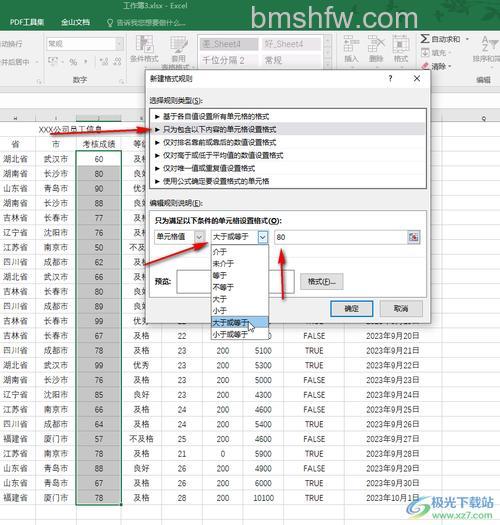Click decrease decimal icon
This screenshot has width=500, height=525.
(x=117, y=62)
